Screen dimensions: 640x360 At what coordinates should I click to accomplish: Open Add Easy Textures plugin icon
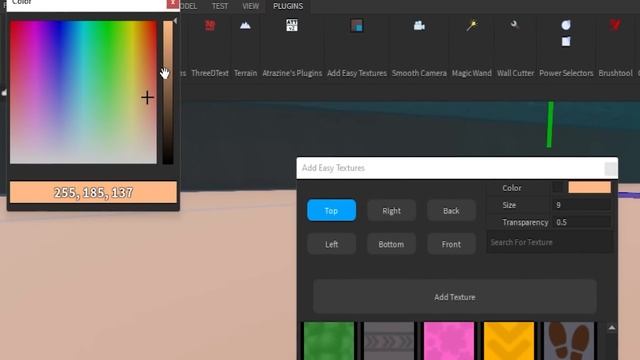tap(357, 26)
